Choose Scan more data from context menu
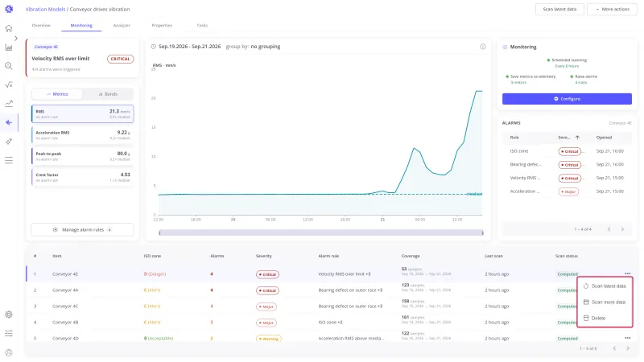 pyautogui.click(x=605, y=302)
